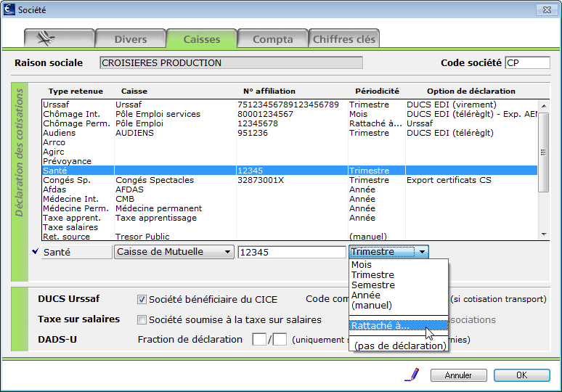The height and width of the screenshot is (392, 562).
Task: Confirm with the OK button
Action: pyautogui.click(x=521, y=375)
